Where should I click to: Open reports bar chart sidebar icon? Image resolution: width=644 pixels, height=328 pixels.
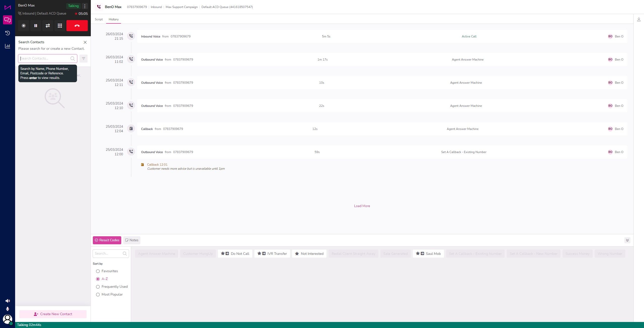(8, 46)
